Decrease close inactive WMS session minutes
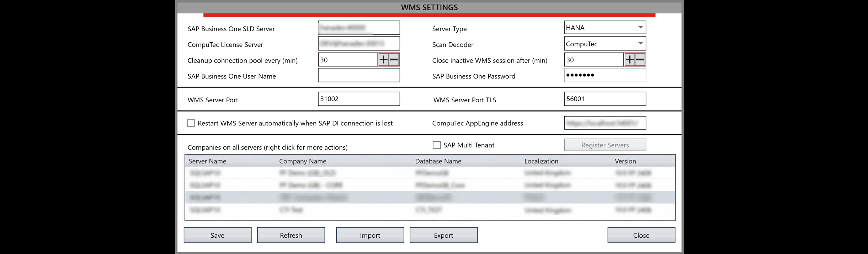The height and width of the screenshot is (254, 868). 640,60
